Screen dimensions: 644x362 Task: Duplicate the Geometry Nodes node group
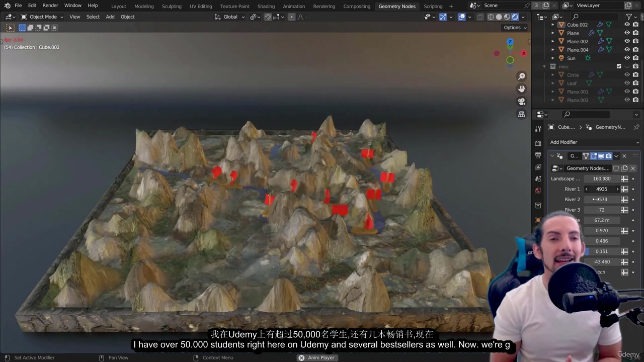click(x=624, y=168)
